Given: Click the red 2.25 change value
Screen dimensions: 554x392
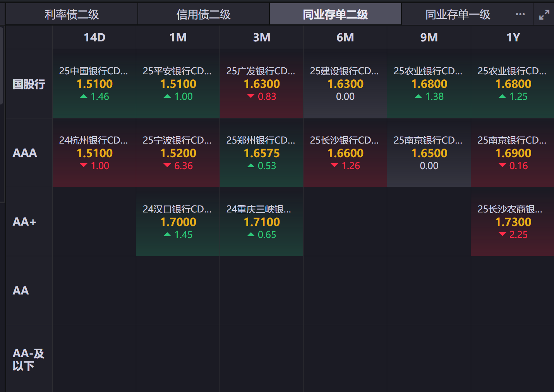Looking at the screenshot, I should (518, 235).
